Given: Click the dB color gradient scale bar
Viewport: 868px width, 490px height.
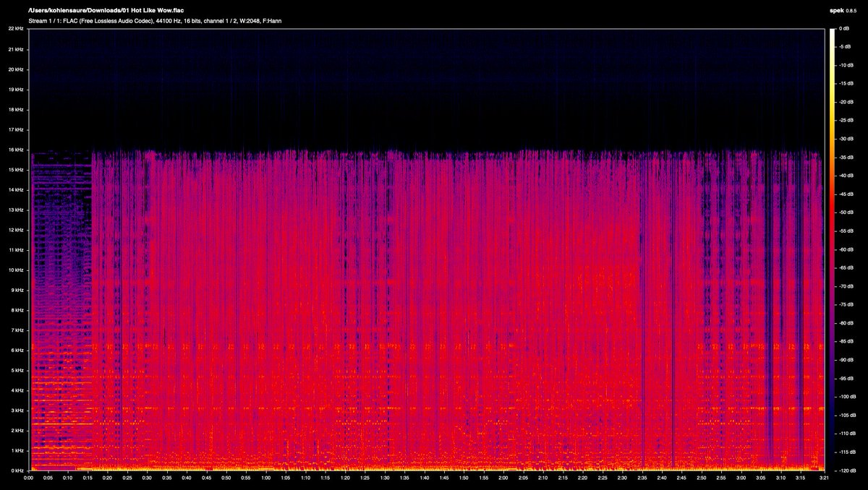Looking at the screenshot, I should 833,249.
